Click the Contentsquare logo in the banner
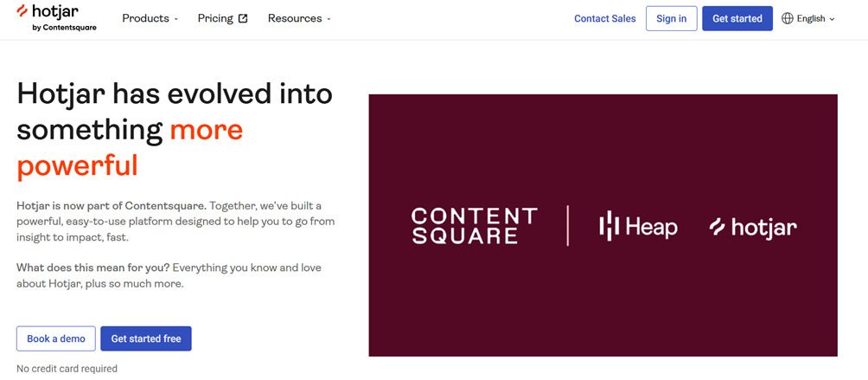The width and height of the screenshot is (868, 380). click(474, 226)
